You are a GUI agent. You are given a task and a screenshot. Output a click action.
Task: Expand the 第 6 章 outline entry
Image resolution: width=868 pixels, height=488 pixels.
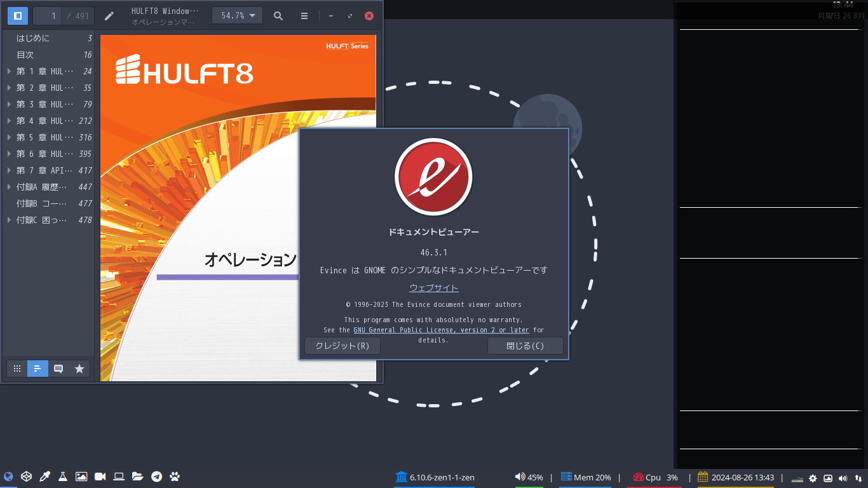[x=9, y=154]
